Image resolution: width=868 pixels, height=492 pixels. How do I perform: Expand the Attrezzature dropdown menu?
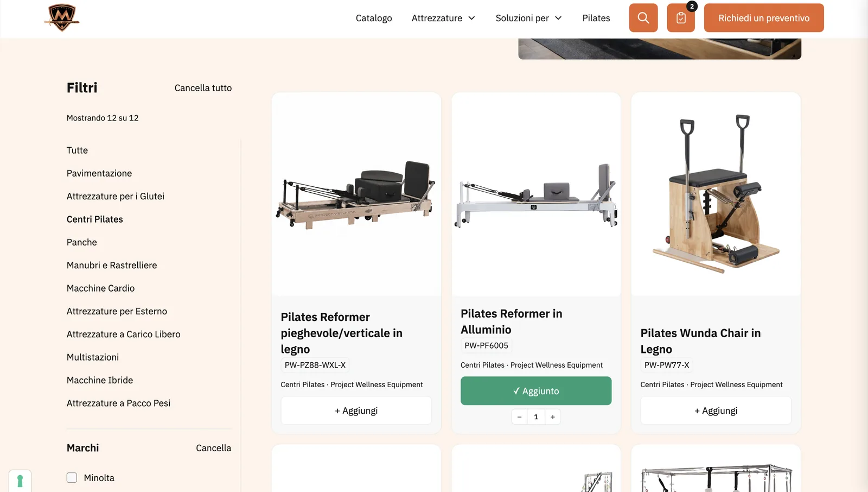click(443, 18)
